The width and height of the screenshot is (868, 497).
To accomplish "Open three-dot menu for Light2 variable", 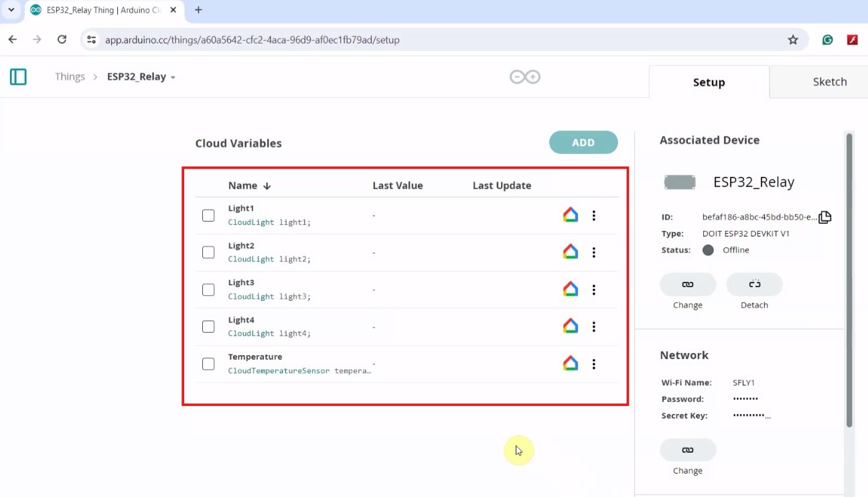I will (593, 253).
